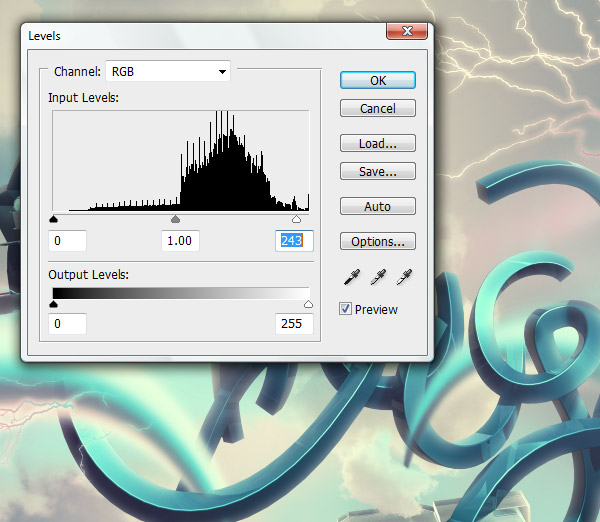
Task: Click the Output Levels label
Action: [x=88, y=274]
